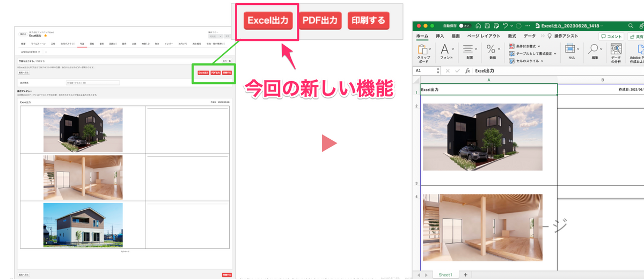Open the マイルストーン tab in ANDPAD page

pos(38,44)
